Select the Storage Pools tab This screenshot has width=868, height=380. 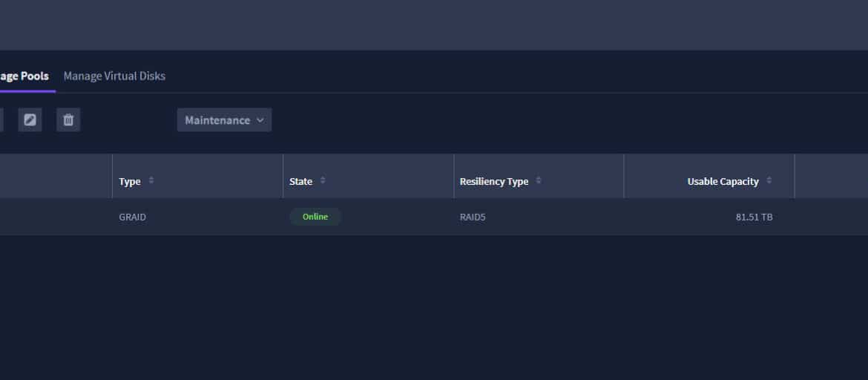pyautogui.click(x=24, y=76)
